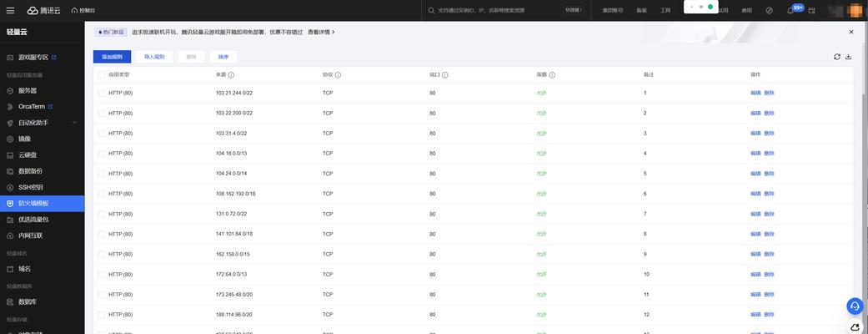868x334 pixels.
Task: Open the hamburger menu beside Tencent Cloud logo
Action: point(10,10)
